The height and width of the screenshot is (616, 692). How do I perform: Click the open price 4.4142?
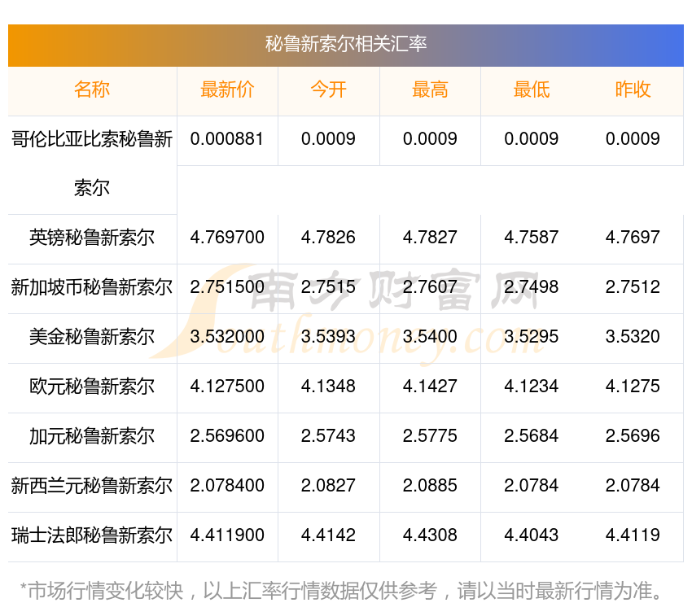pyautogui.click(x=328, y=535)
